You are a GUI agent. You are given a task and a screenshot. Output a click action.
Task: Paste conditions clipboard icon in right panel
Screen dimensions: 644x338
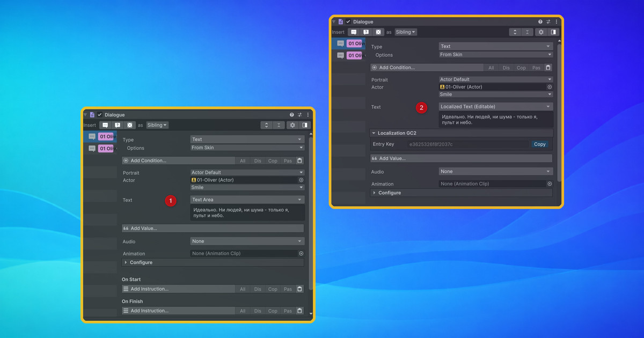click(548, 68)
